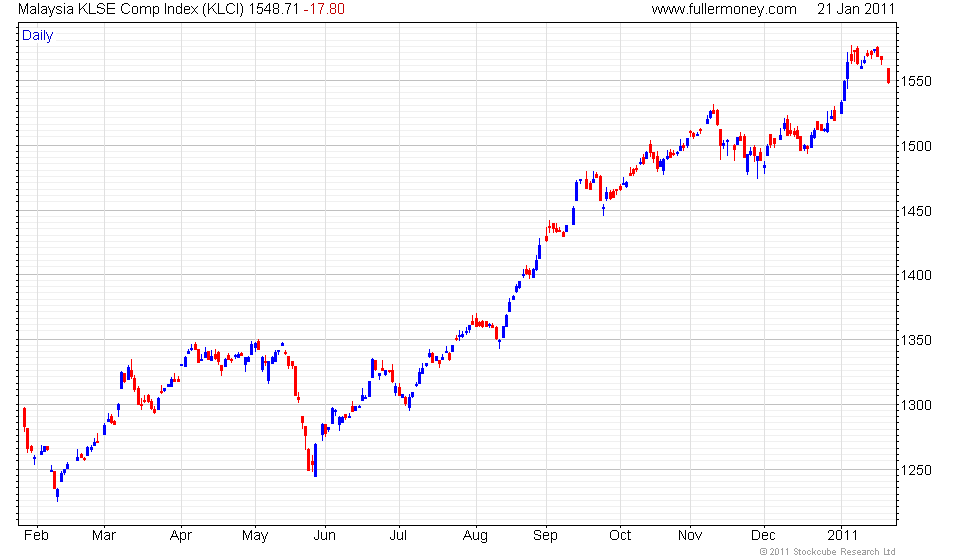Click the 1400 y-axis label
980x560 pixels.
916,275
